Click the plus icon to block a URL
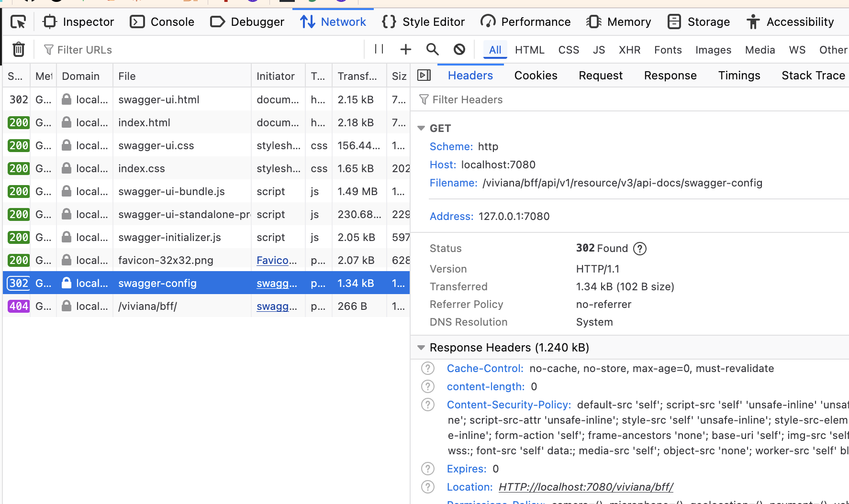Viewport: 849px width, 504px height. coord(405,49)
